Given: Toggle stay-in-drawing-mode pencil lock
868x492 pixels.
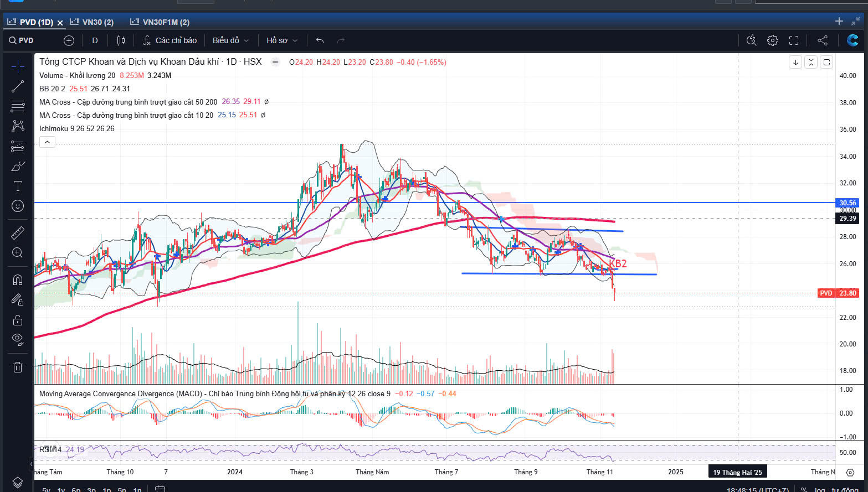Looking at the screenshot, I should (18, 299).
